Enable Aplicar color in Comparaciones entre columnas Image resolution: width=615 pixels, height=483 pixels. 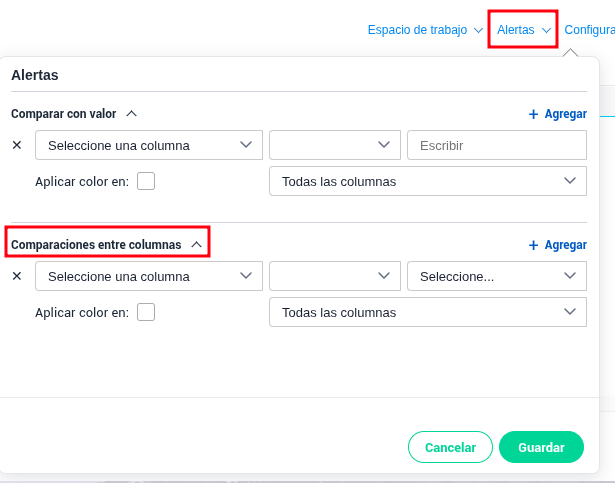(x=146, y=312)
